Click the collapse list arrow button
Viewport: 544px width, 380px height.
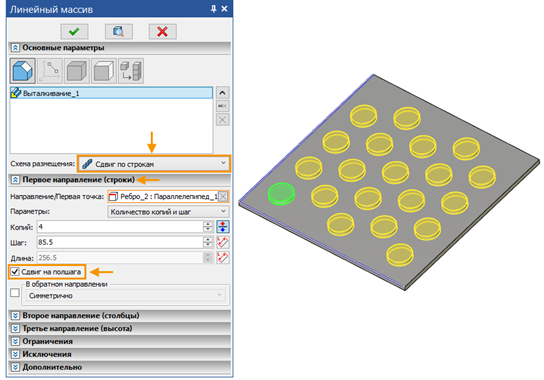tap(222, 93)
